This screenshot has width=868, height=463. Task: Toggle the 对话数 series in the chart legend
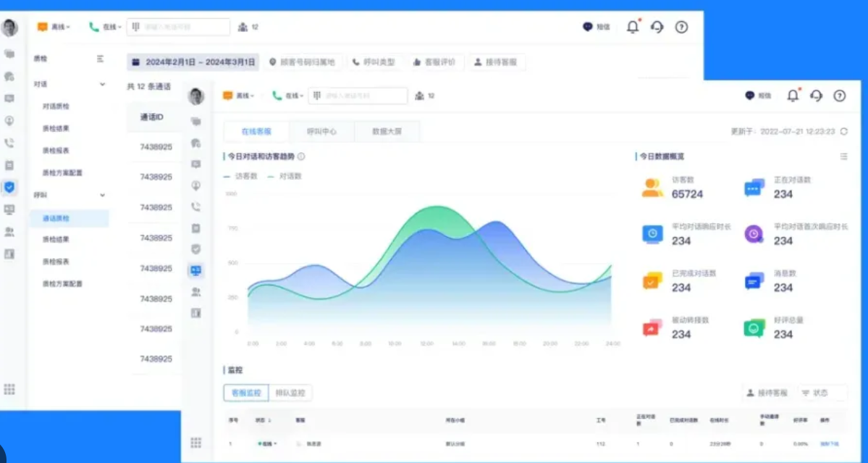pyautogui.click(x=285, y=176)
